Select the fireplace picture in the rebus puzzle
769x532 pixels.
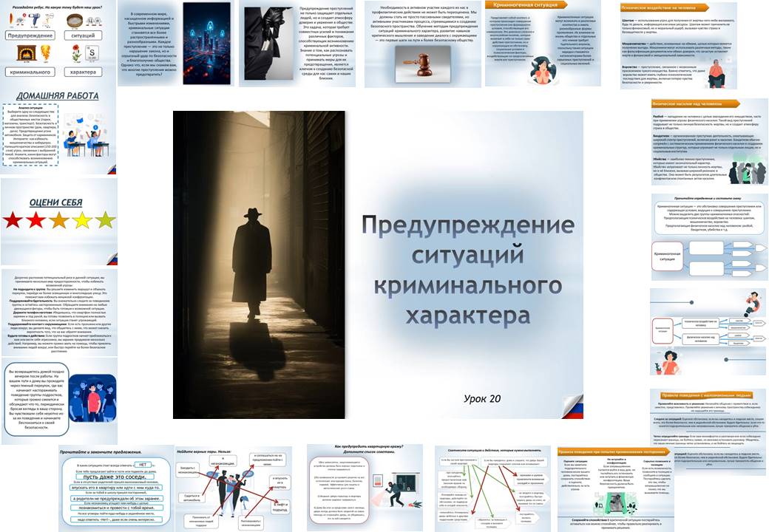(27, 53)
